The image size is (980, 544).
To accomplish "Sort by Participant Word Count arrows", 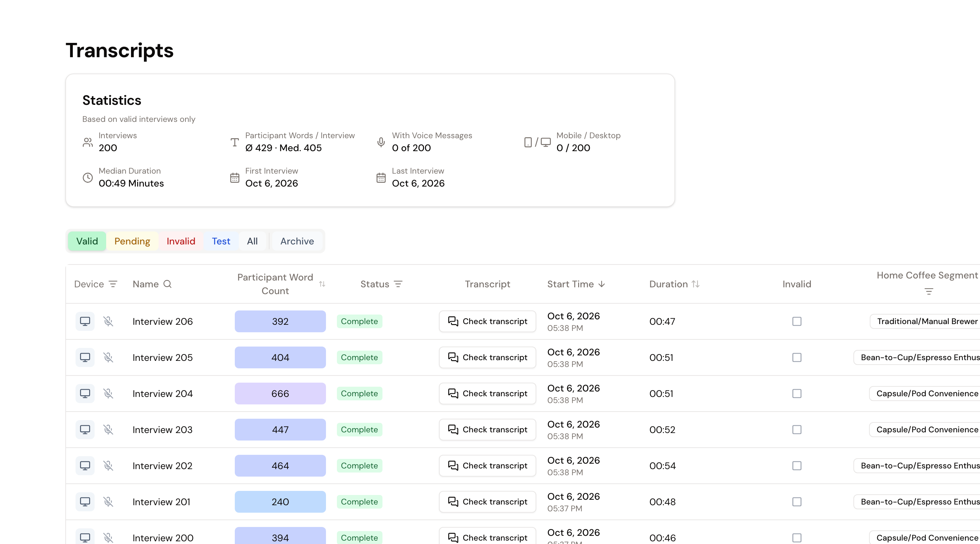I will click(322, 284).
